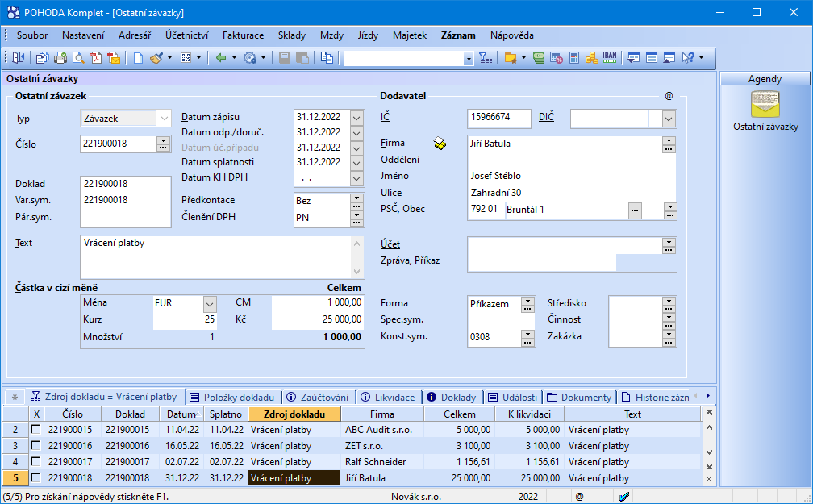This screenshot has height=504, width=813.
Task: Open the plain calculator icon
Action: point(574,58)
